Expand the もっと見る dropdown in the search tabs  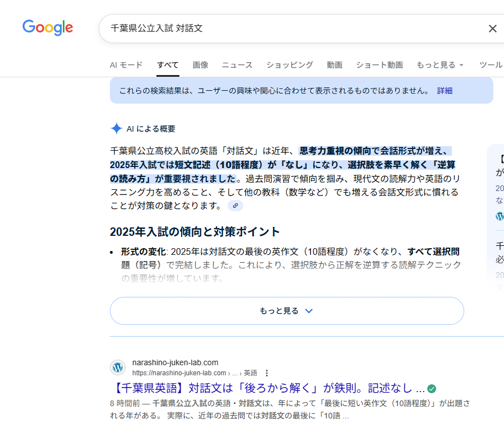(x=440, y=65)
